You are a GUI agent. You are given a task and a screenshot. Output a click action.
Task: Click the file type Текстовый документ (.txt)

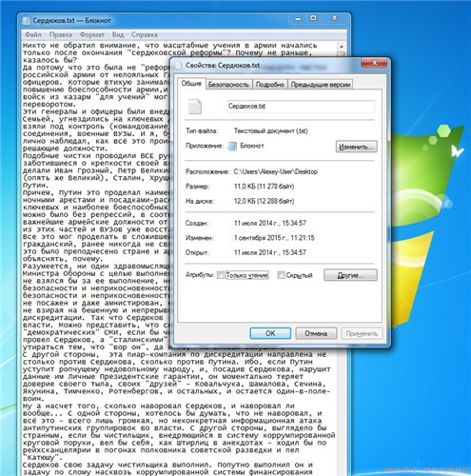[270, 130]
